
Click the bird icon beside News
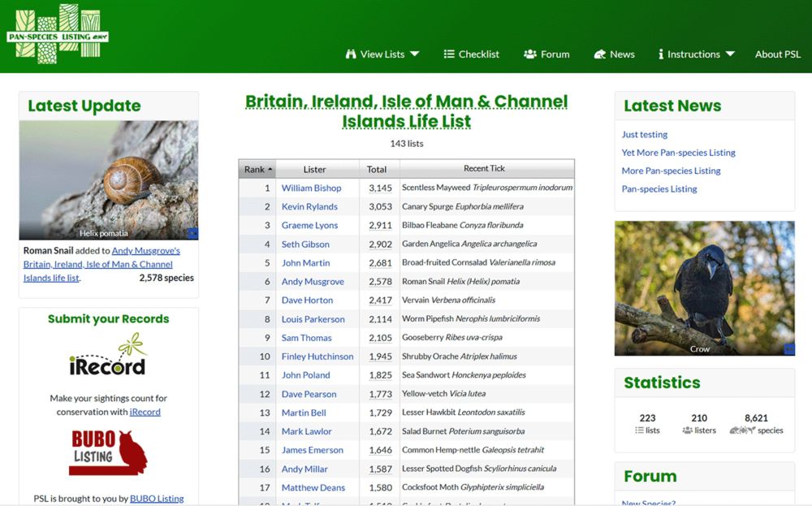(x=600, y=54)
